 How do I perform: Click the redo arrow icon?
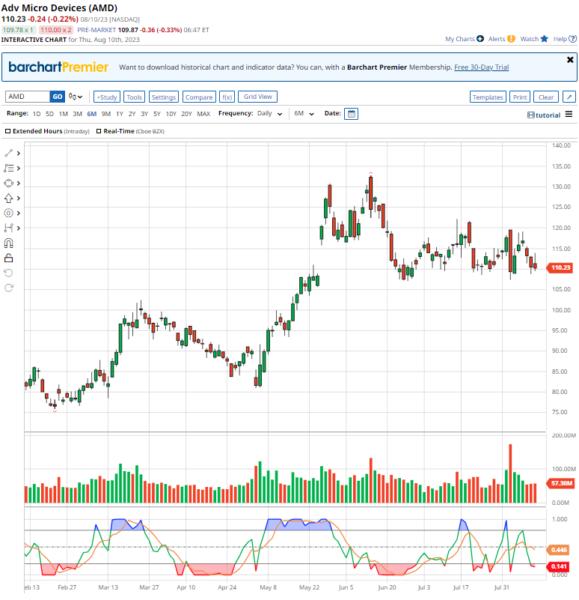click(8, 288)
